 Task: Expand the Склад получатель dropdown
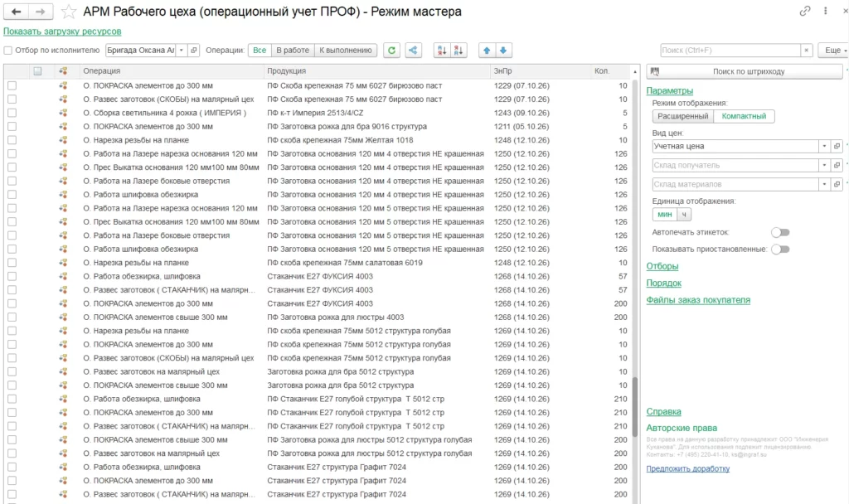824,165
